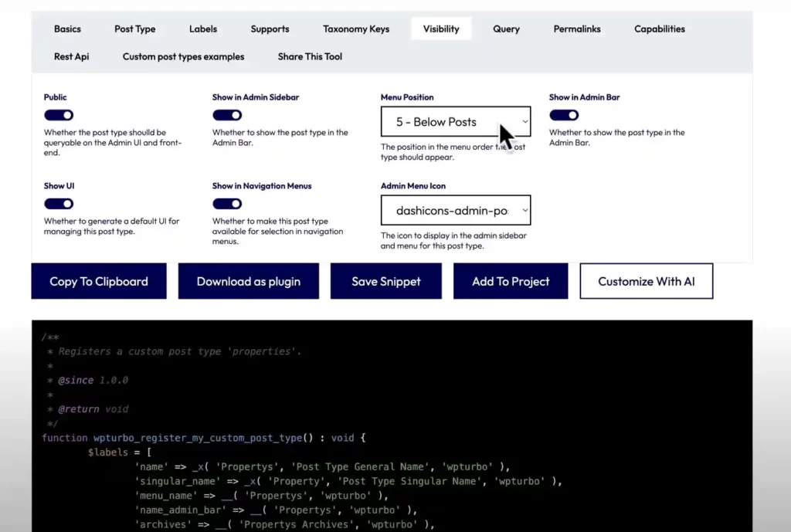Switch to the Post Type tab

coord(134,29)
